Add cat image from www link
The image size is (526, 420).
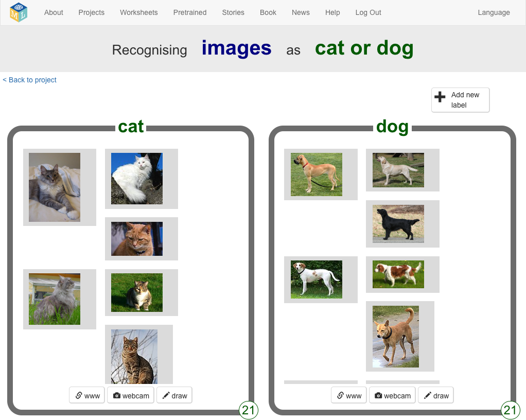click(x=87, y=395)
